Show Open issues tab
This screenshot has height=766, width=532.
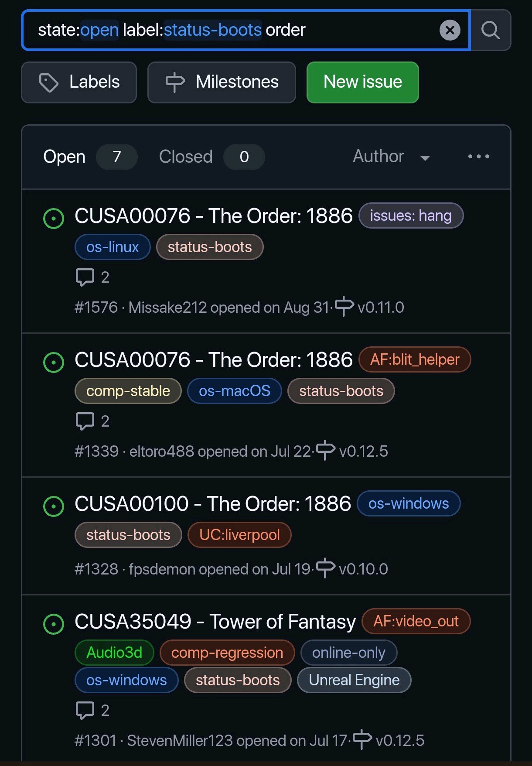click(x=65, y=157)
